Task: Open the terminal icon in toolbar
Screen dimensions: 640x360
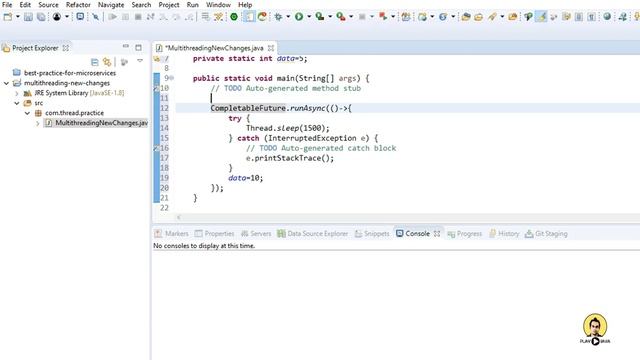Action: [x=80, y=17]
